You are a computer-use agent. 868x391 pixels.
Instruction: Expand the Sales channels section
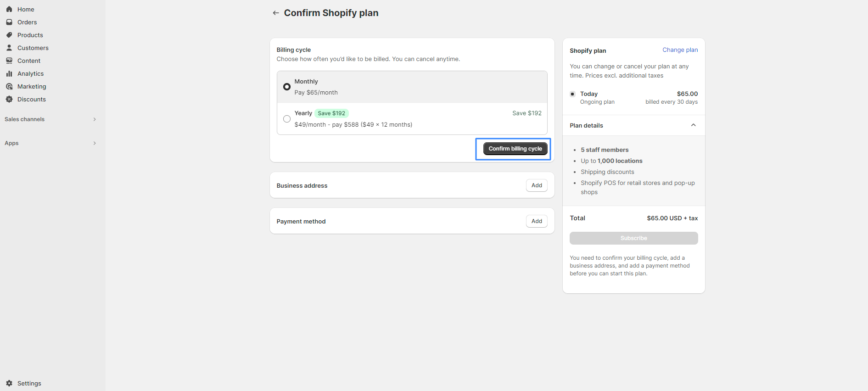95,119
